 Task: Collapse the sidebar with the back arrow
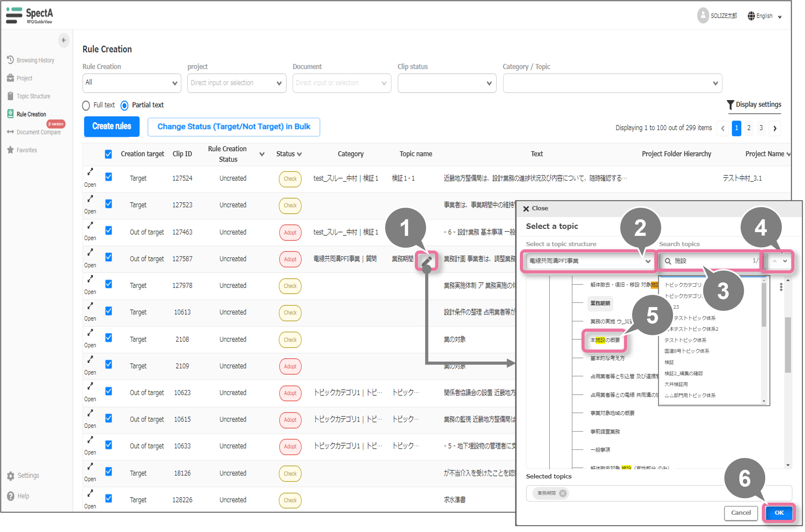coord(64,40)
